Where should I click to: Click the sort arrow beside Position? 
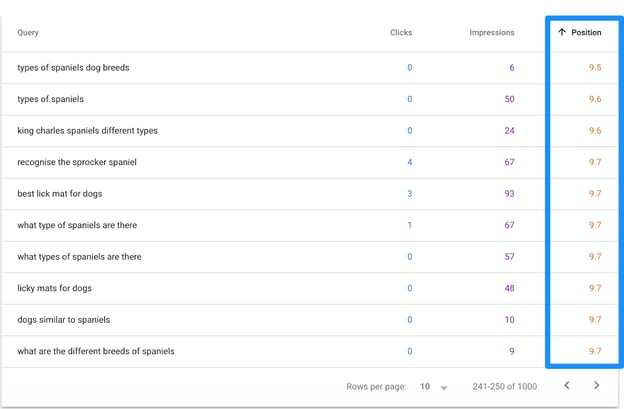[562, 33]
